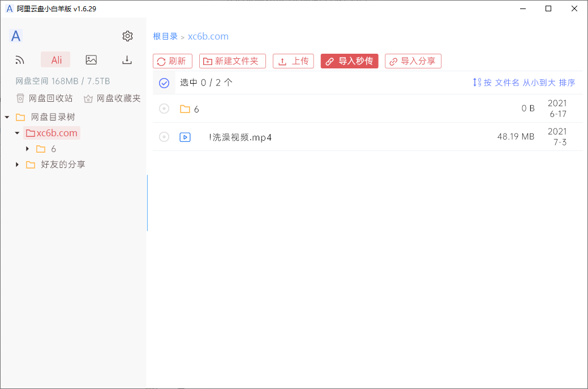The image size is (588, 389).
Task: Switch to the Ali tab
Action: (x=55, y=59)
